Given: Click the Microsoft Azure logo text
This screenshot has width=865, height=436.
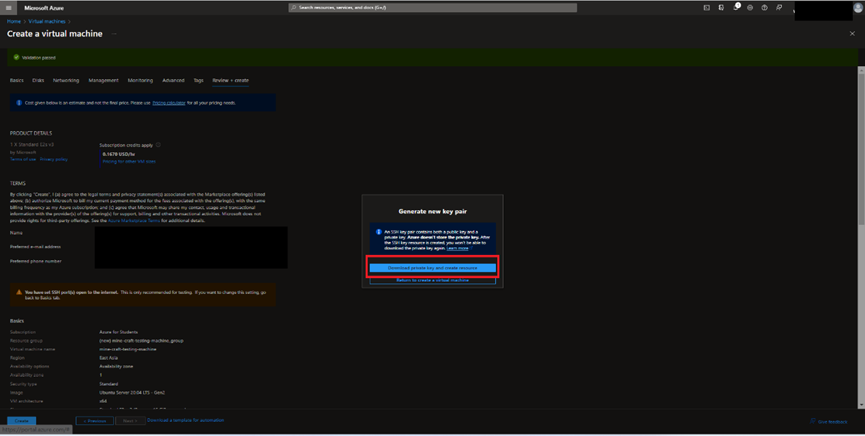Looking at the screenshot, I should click(x=44, y=8).
